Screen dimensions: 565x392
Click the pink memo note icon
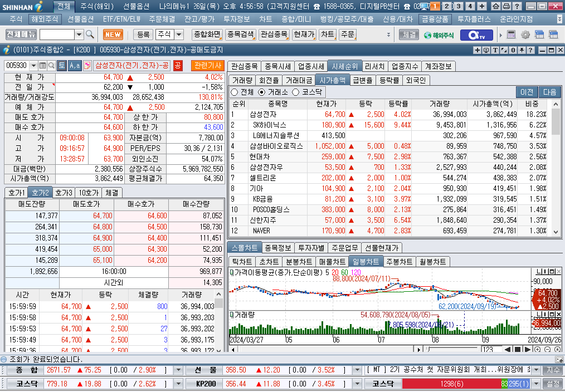(87, 66)
